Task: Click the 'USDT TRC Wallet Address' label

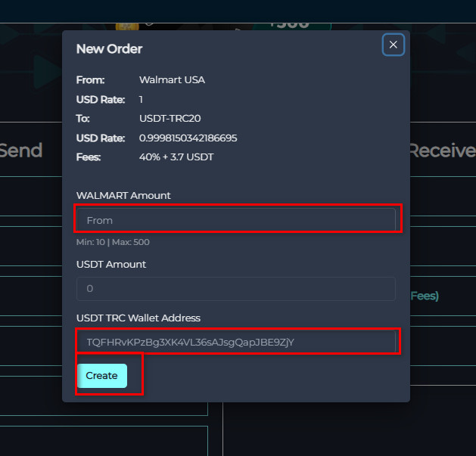Action: (138, 318)
